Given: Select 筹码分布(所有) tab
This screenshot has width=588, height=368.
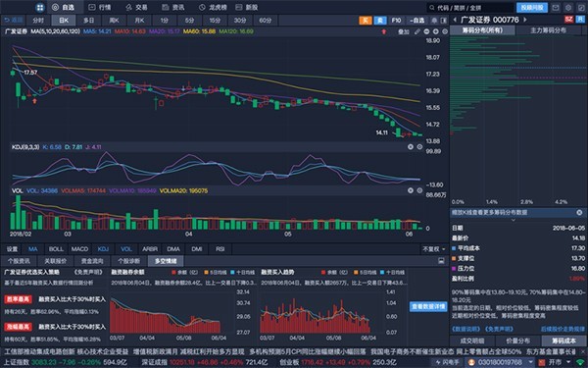Looking at the screenshot, I should 482,30.
